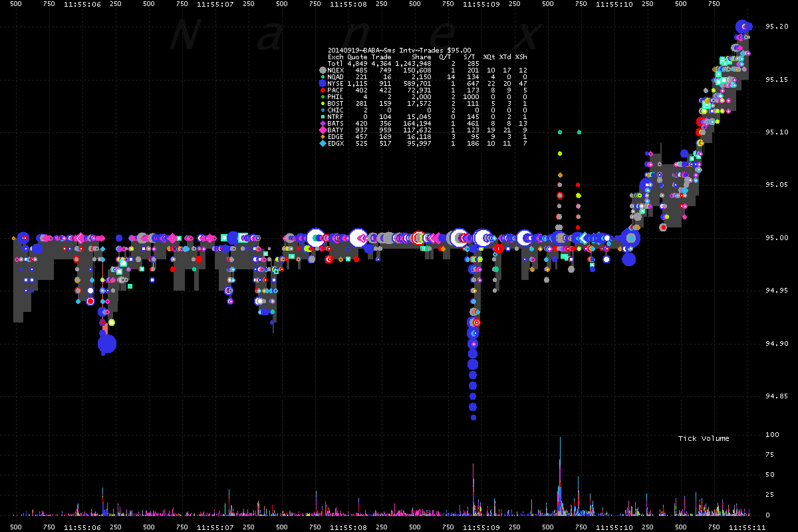Click the PACF share value '72,931'
The height and width of the screenshot is (532, 798).
(x=420, y=90)
